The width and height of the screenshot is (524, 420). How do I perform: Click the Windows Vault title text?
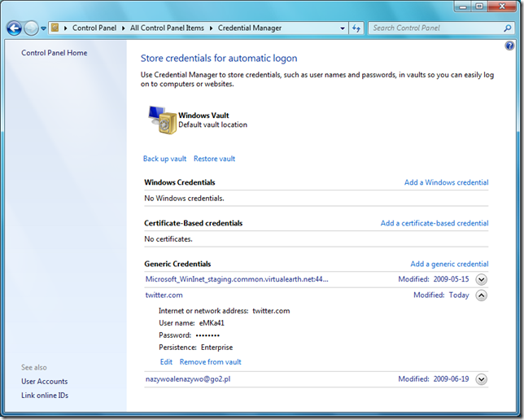(x=203, y=116)
